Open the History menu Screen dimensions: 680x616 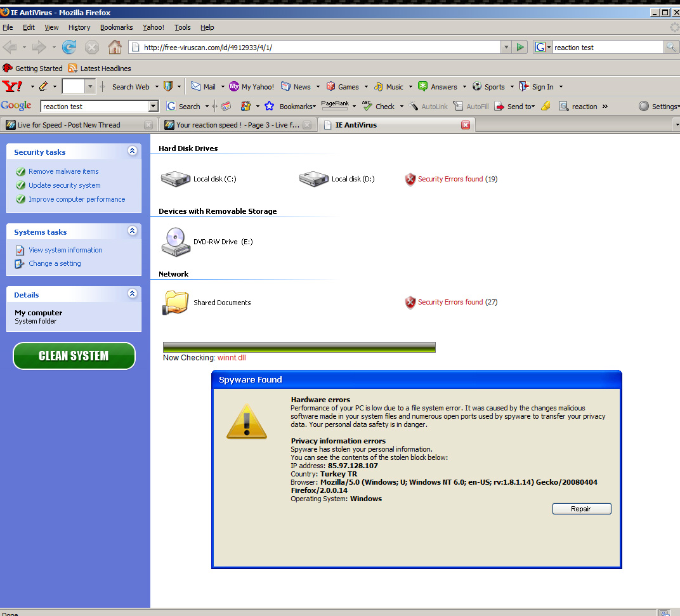(79, 27)
